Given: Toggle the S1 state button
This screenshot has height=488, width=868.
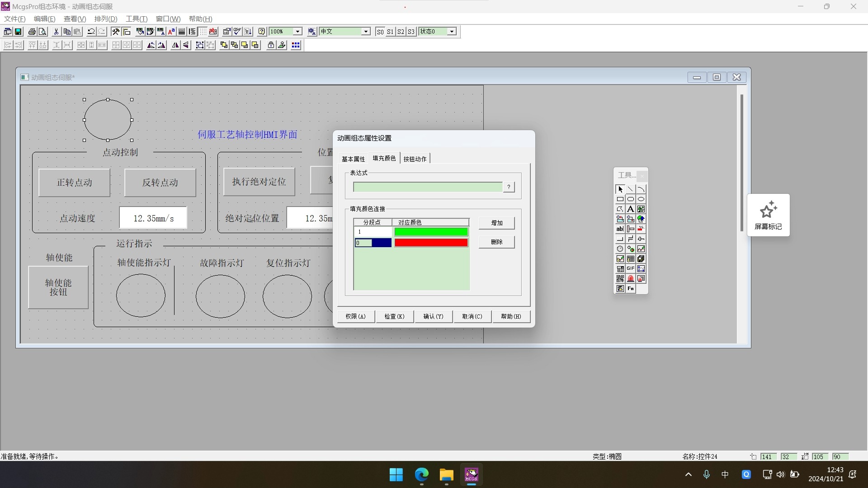Looking at the screenshot, I should click(390, 32).
